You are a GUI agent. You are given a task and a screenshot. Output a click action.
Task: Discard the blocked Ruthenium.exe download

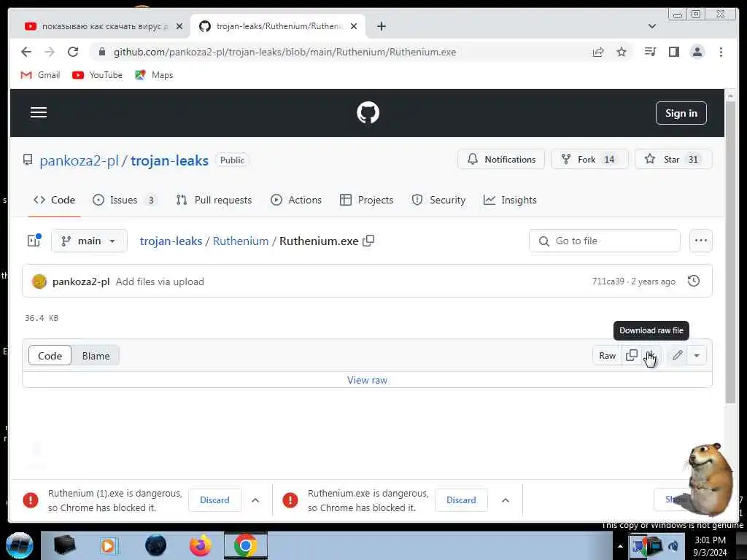tap(461, 500)
